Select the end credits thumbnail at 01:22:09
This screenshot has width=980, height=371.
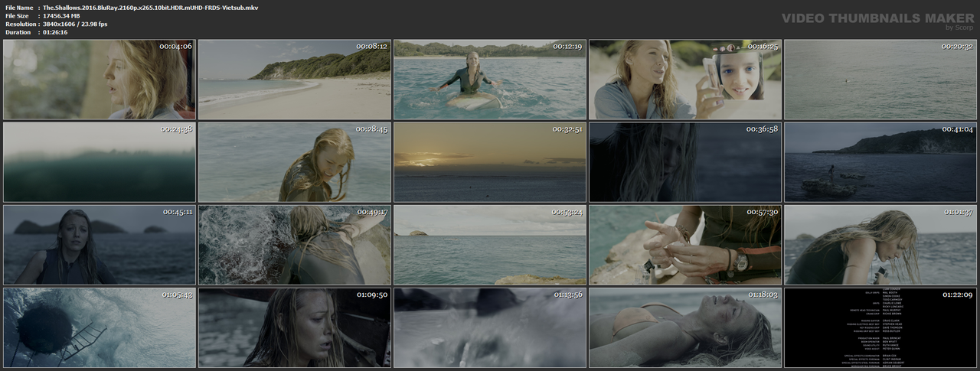880,327
